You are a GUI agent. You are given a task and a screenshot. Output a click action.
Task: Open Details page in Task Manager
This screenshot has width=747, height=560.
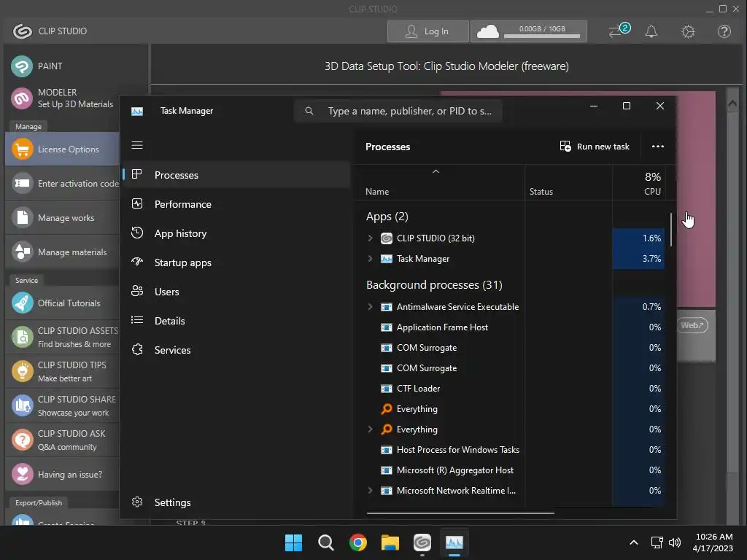coord(236,321)
